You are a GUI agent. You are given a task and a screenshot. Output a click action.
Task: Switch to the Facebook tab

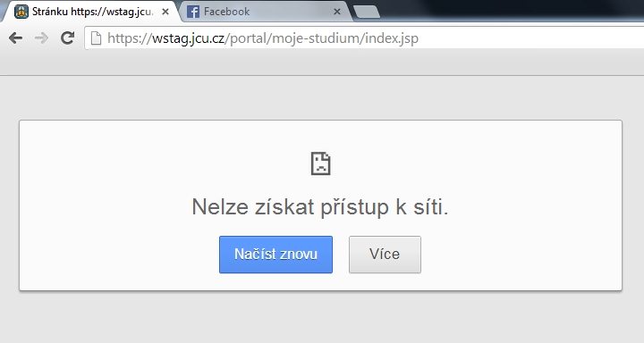pos(263,12)
